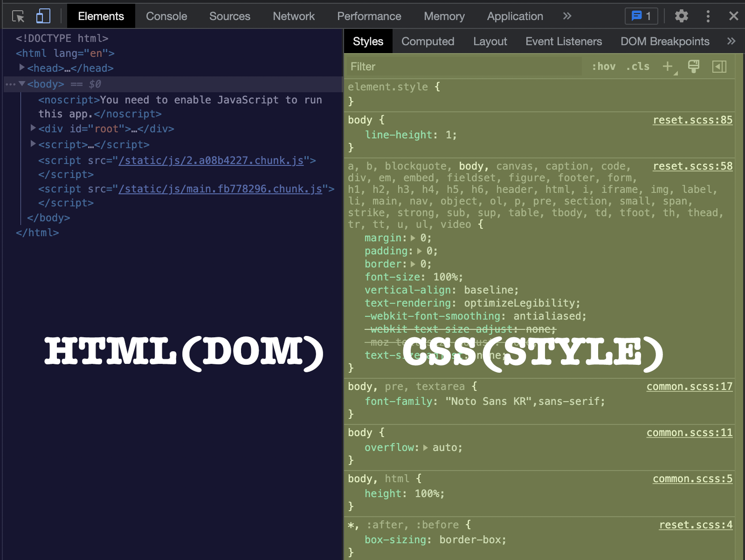Add a new style rule
Screen dimensions: 745x560
coord(668,67)
